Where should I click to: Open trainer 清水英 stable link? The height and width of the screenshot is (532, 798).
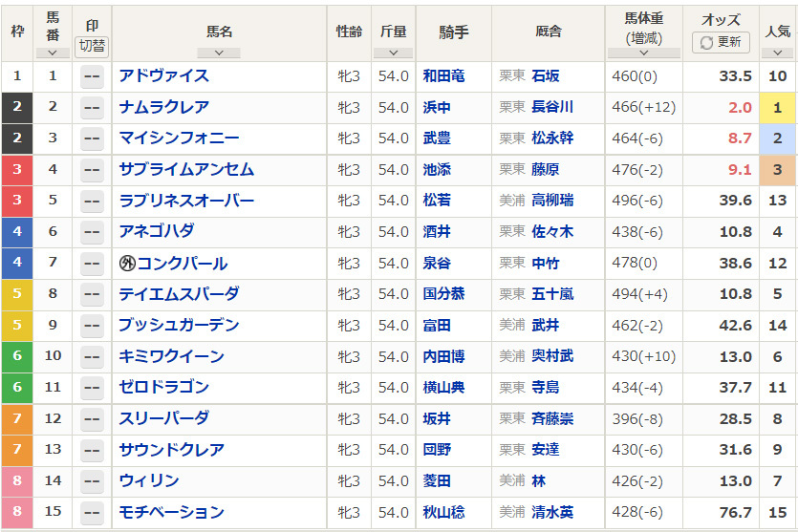click(x=552, y=512)
